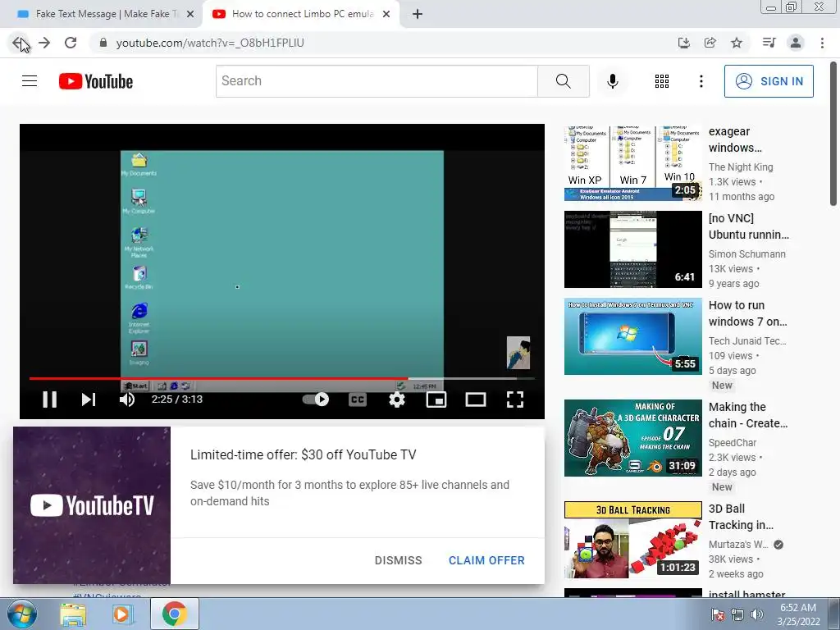Open YouTube apps grid menu
The image size is (840, 630).
point(662,81)
